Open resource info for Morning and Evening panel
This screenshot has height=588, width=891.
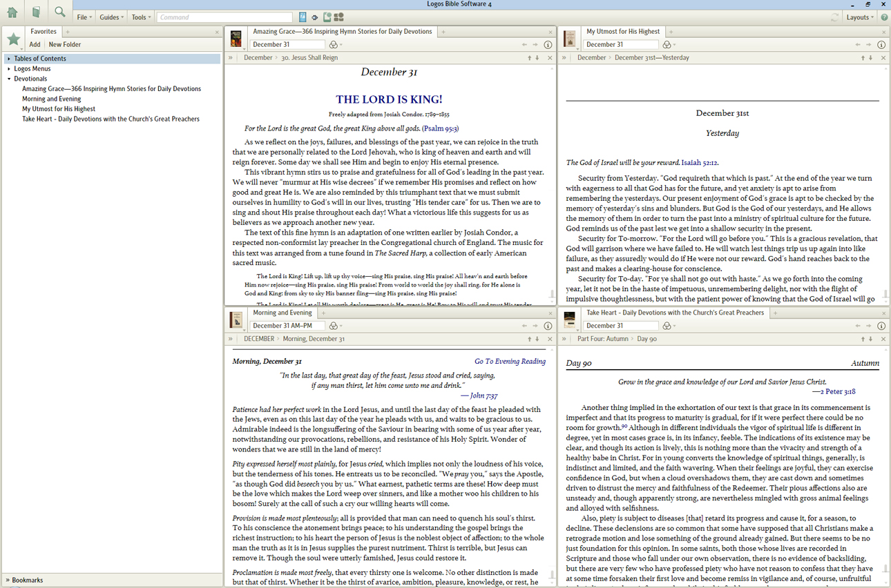[548, 326]
